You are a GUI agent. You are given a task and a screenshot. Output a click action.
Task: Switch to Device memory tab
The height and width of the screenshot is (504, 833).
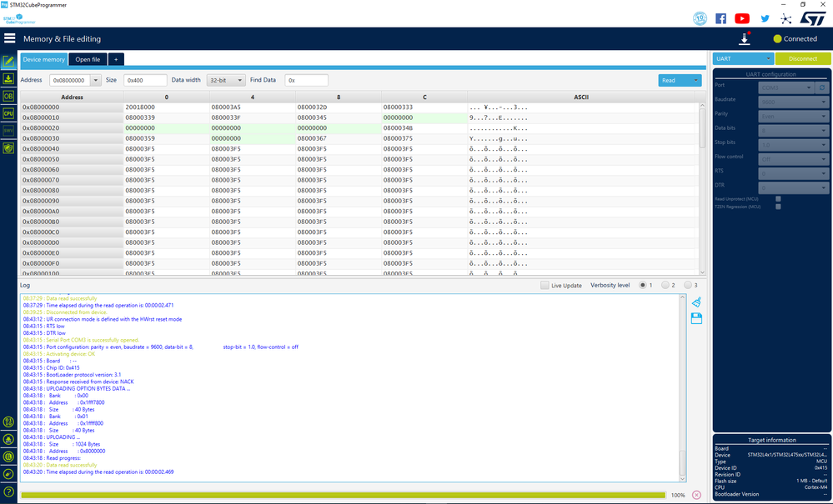(43, 59)
